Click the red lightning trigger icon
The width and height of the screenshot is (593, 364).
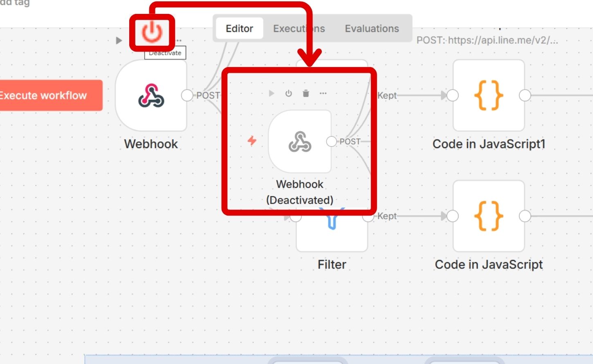pyautogui.click(x=252, y=141)
